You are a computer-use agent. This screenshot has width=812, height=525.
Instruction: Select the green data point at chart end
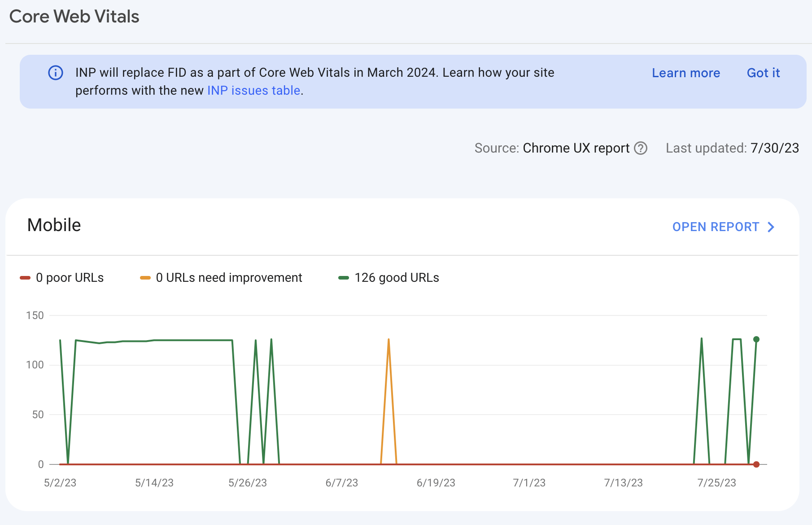pos(756,339)
